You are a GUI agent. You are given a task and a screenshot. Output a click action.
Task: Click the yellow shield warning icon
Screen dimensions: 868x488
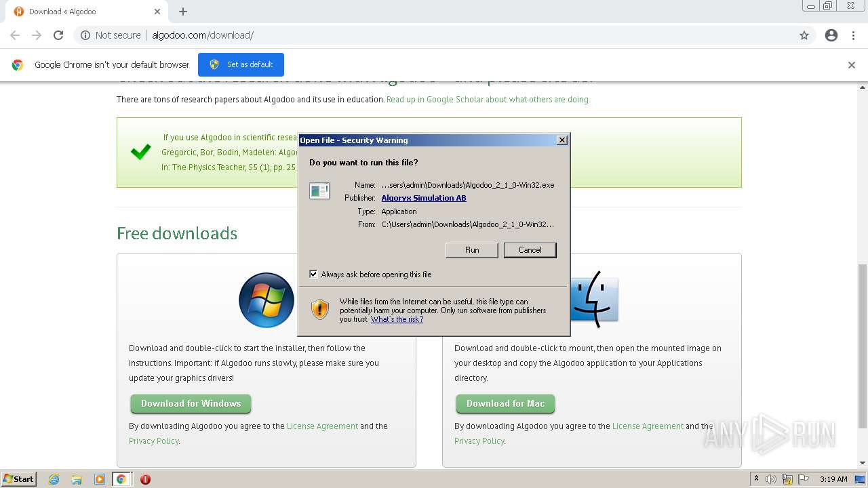pyautogui.click(x=320, y=310)
